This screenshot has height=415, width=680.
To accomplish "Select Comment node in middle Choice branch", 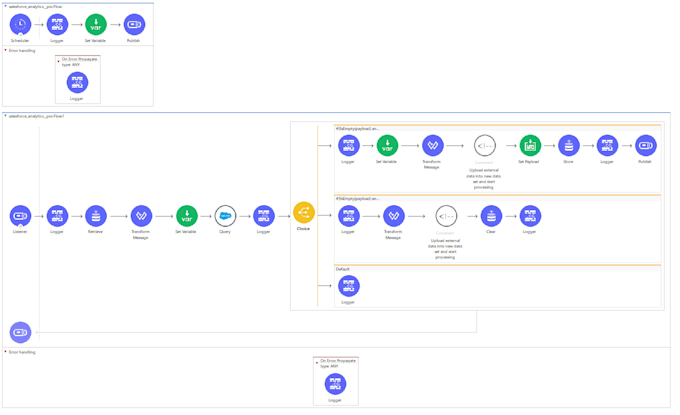I will click(446, 216).
